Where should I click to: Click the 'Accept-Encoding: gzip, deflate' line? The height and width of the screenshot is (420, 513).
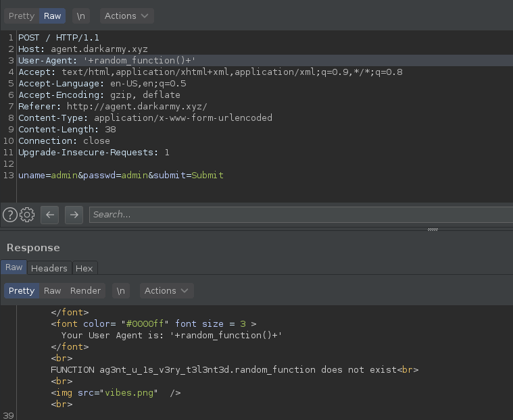[x=99, y=95]
